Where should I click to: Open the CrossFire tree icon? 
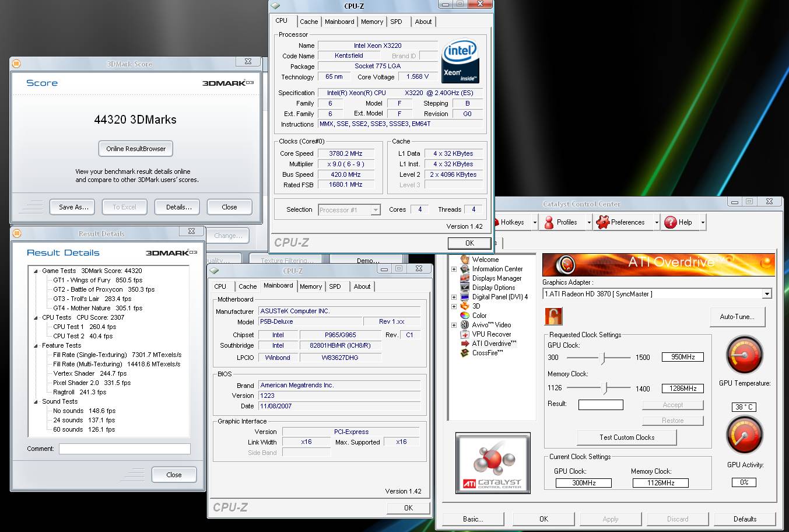pyautogui.click(x=465, y=353)
